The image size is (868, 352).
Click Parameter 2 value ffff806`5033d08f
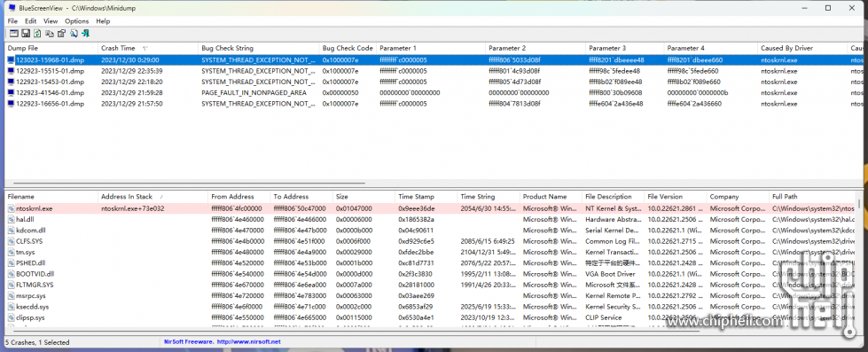[514, 59]
